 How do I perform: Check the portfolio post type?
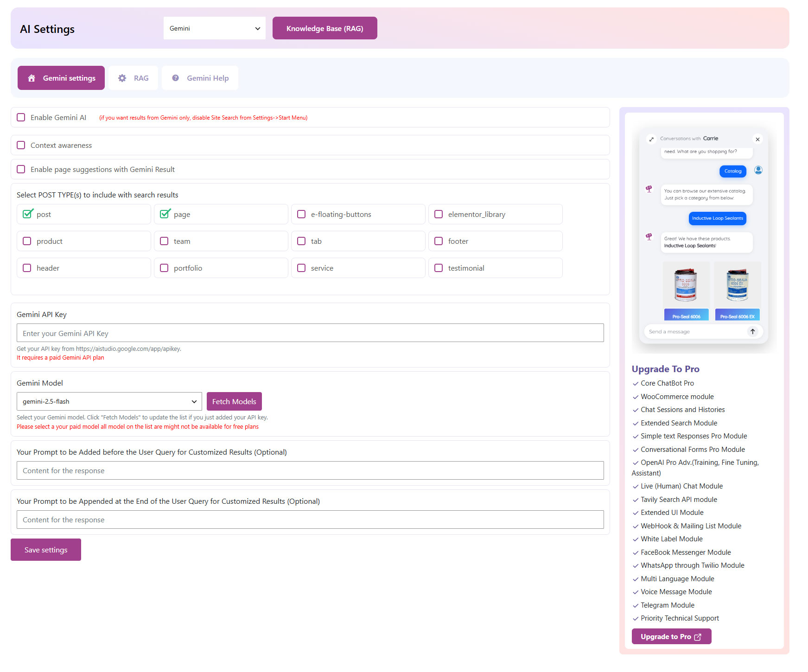click(164, 268)
